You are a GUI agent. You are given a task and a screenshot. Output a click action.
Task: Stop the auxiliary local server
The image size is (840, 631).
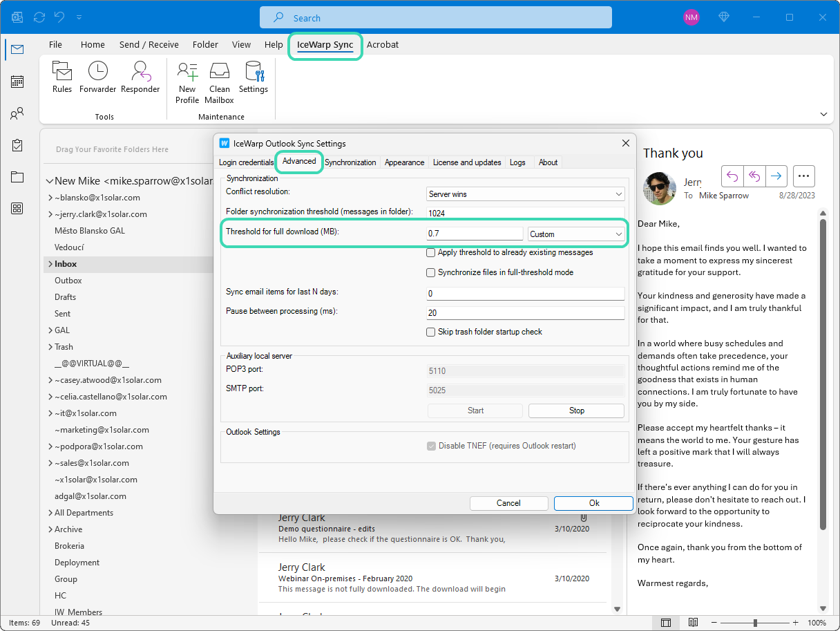(x=576, y=411)
